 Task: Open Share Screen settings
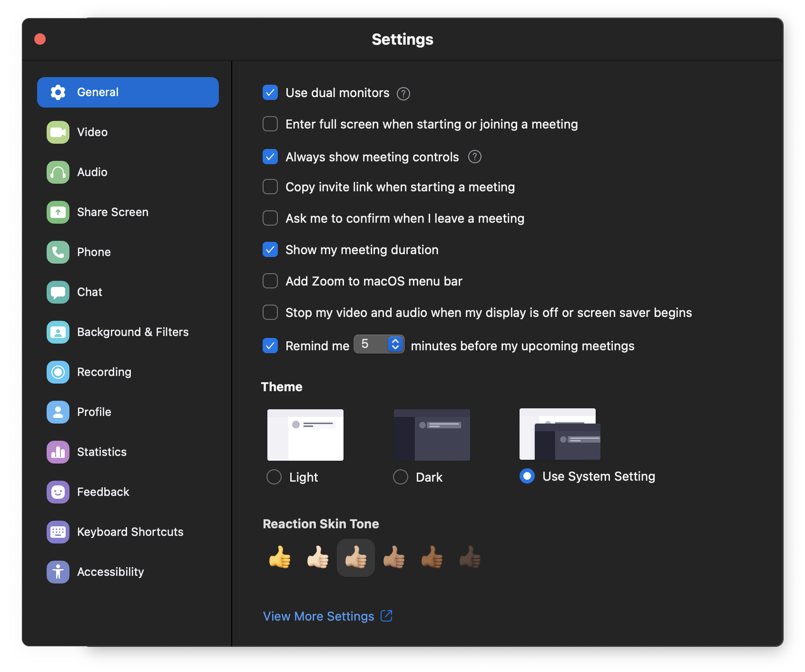[x=57, y=212]
